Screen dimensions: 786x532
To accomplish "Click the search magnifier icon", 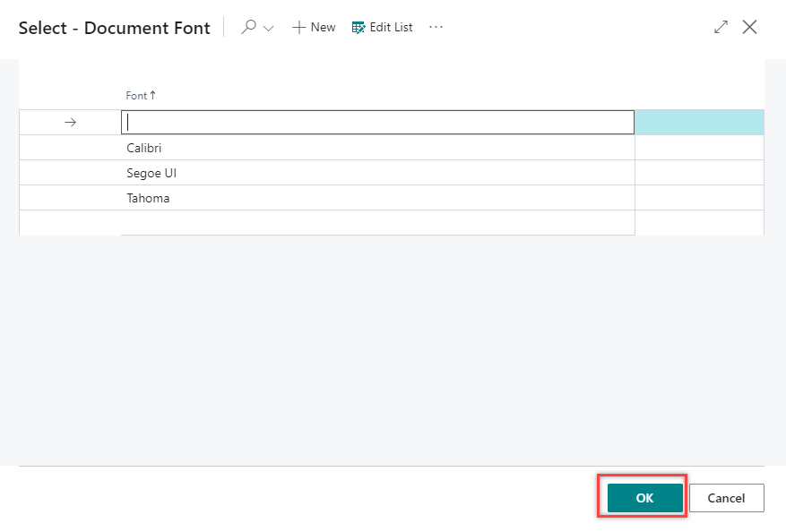I will [249, 28].
